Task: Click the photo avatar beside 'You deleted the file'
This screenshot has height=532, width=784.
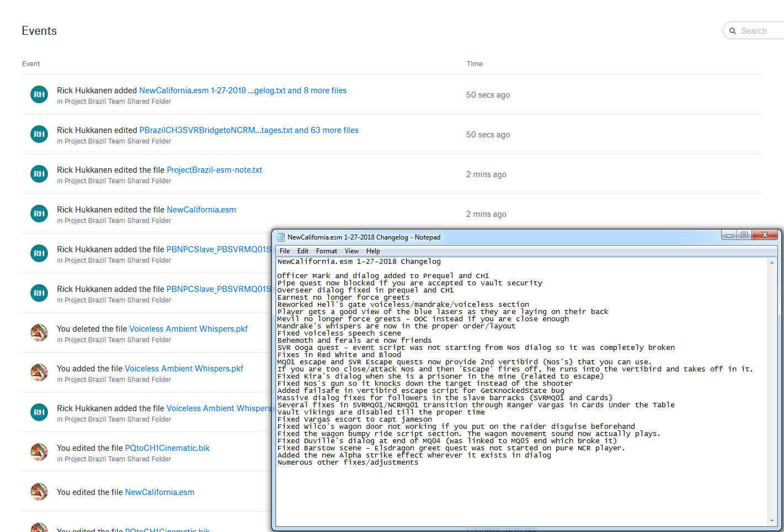Action: click(39, 333)
